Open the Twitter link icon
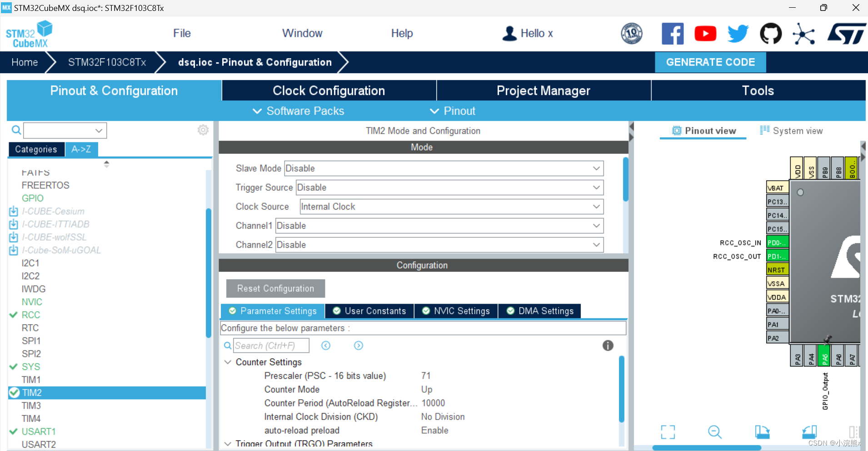The height and width of the screenshot is (451, 868). 738,34
